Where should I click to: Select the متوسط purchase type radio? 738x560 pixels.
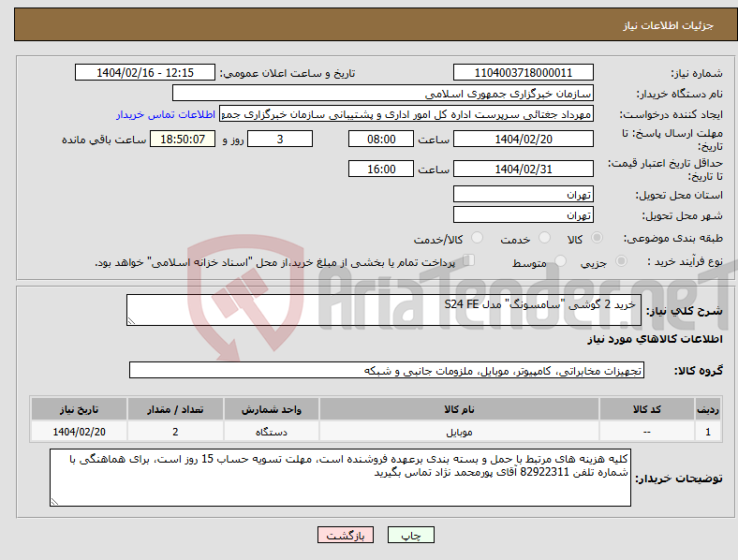pos(560,260)
